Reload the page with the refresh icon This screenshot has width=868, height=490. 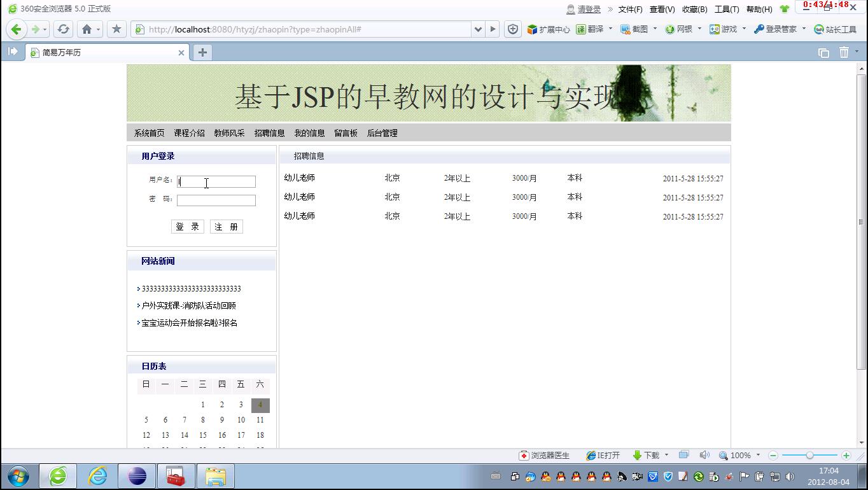[x=63, y=29]
